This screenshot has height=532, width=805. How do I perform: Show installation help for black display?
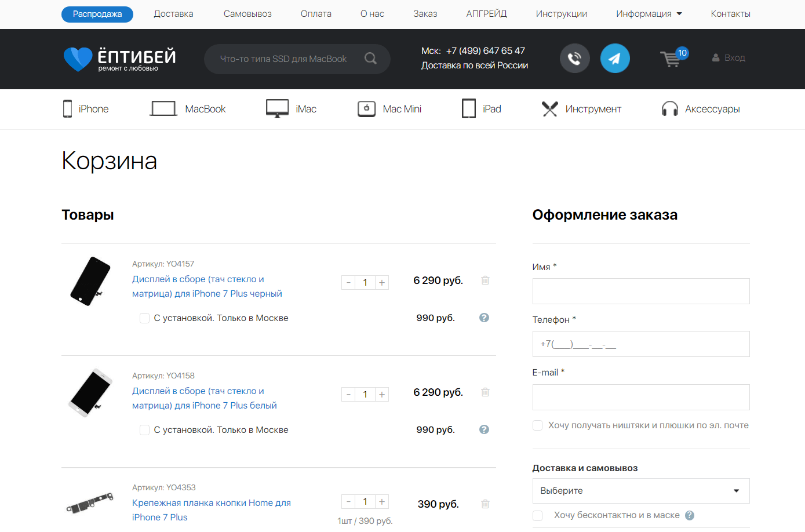tap(485, 318)
